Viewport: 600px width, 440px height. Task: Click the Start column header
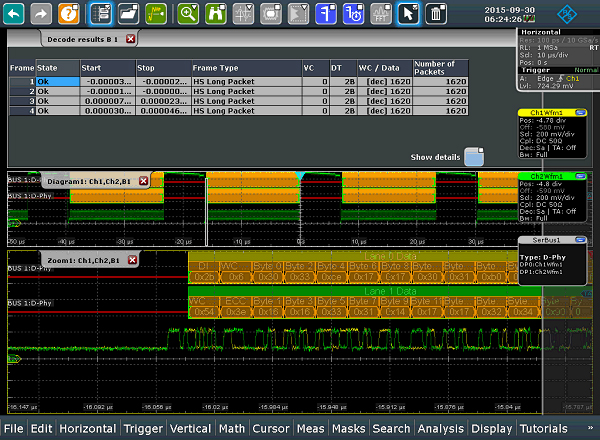coord(108,68)
